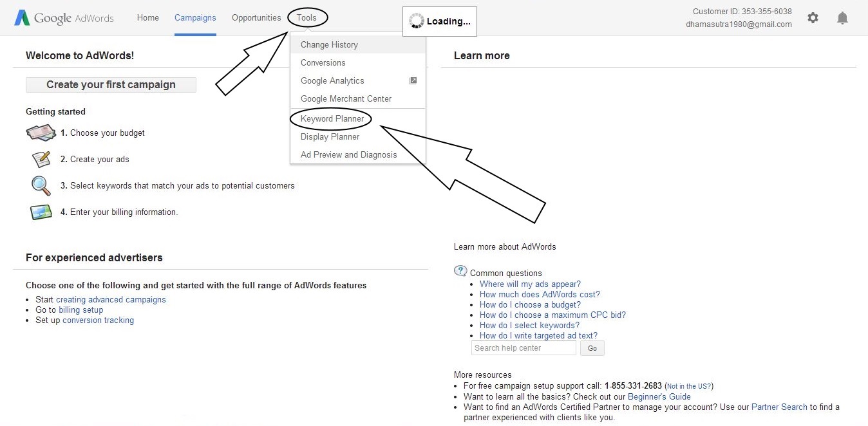Screen dimensions: 868x426
Task: Click the create ads pencil icon
Action: pos(41,159)
